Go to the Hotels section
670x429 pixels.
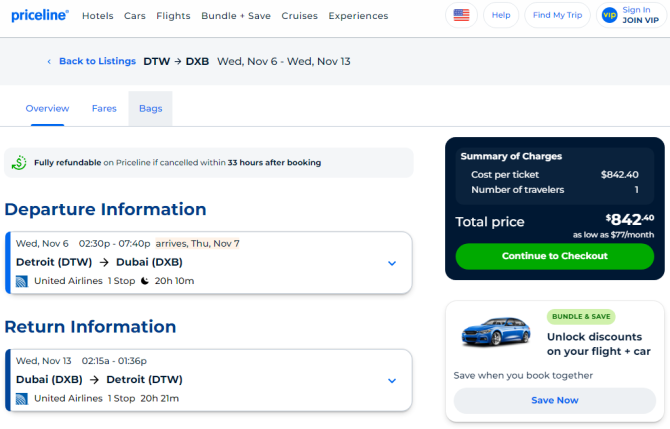[x=98, y=16]
